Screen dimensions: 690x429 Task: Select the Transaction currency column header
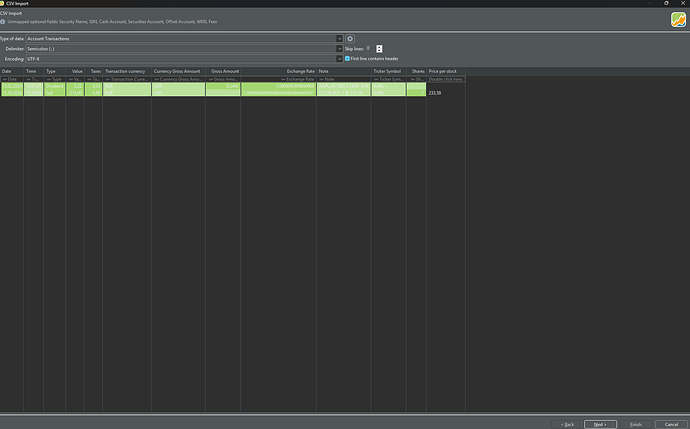coord(126,72)
